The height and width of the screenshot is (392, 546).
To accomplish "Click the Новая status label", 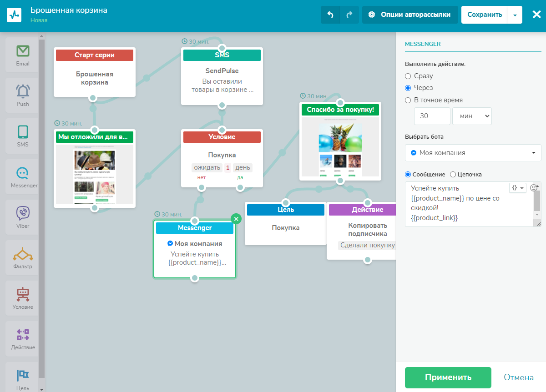I will pos(39,20).
